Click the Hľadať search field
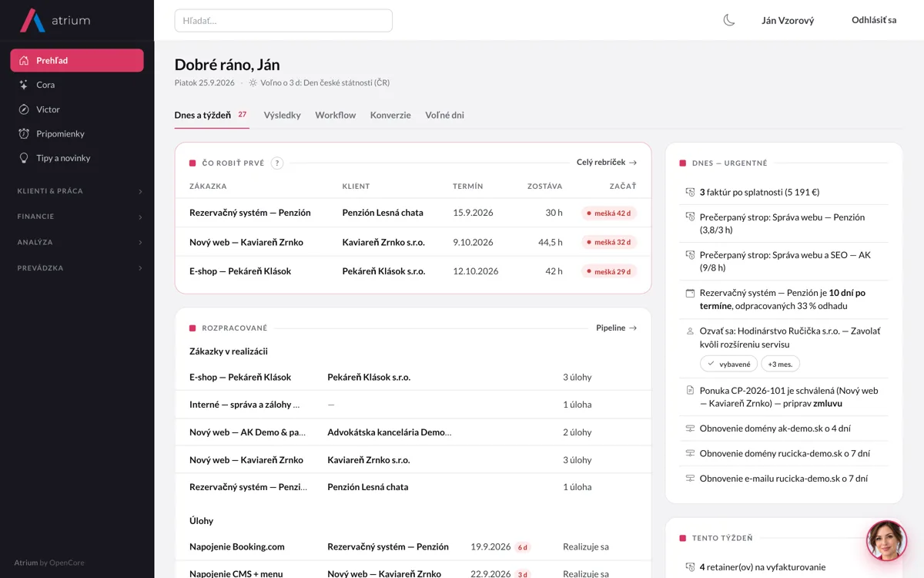This screenshot has height=578, width=924. (x=283, y=21)
